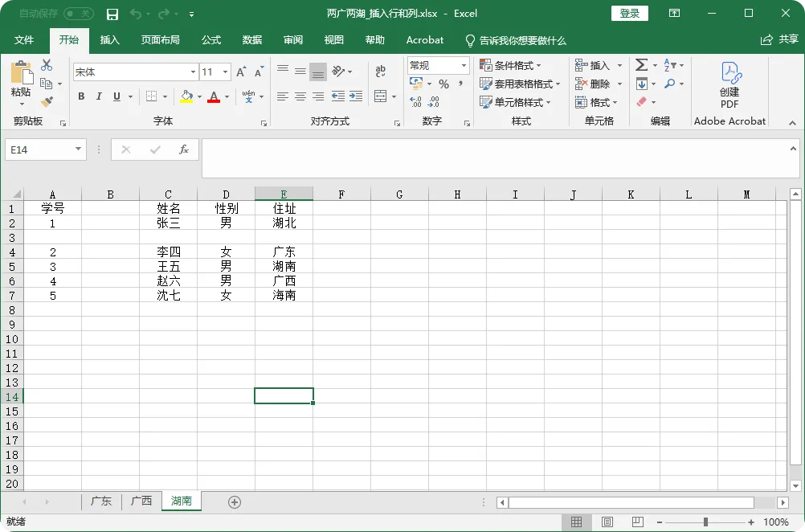Screen dimensions: 805x532
Task: Toggle align text left
Action: 282,96
